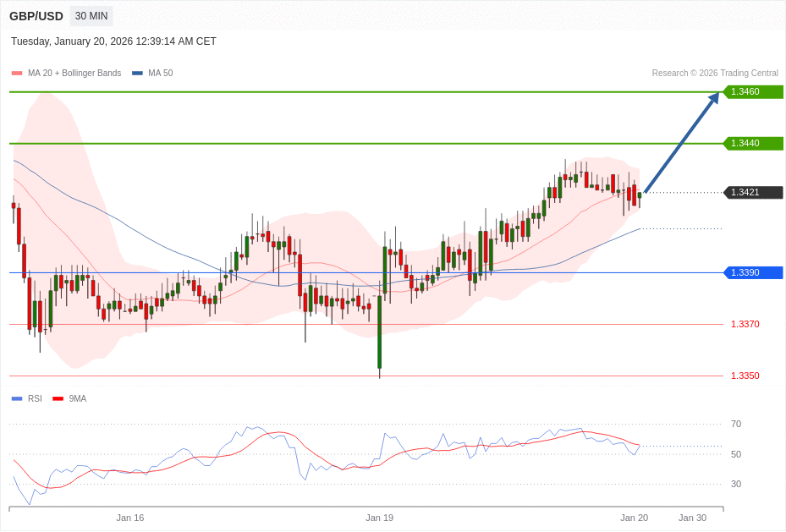Select the Jan 19 axis label
This screenshot has width=786, height=532.
[x=380, y=518]
